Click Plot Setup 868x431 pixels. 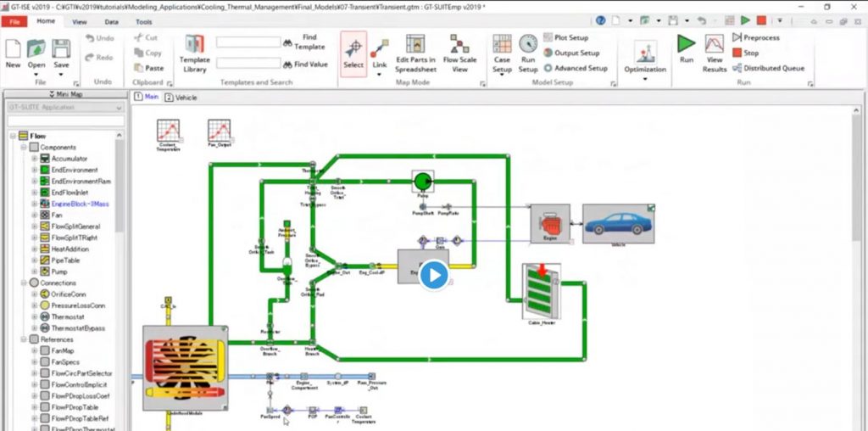pyautogui.click(x=565, y=37)
